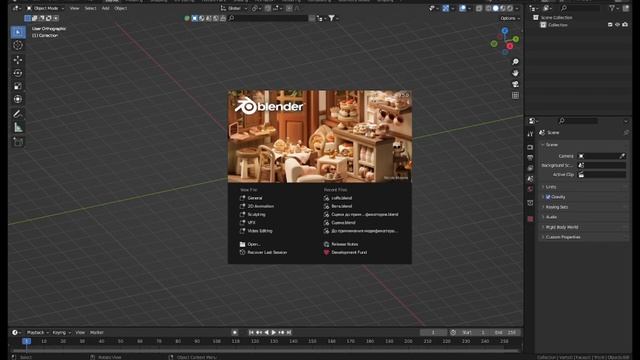The image size is (640, 360).
Task: Open the viewport View menu
Action: click(x=74, y=8)
